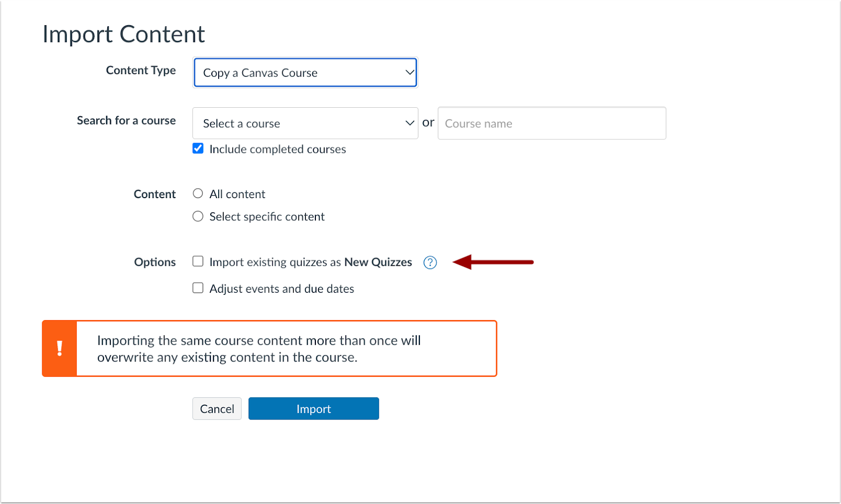
Task: Click the Content Type label
Action: click(x=141, y=70)
